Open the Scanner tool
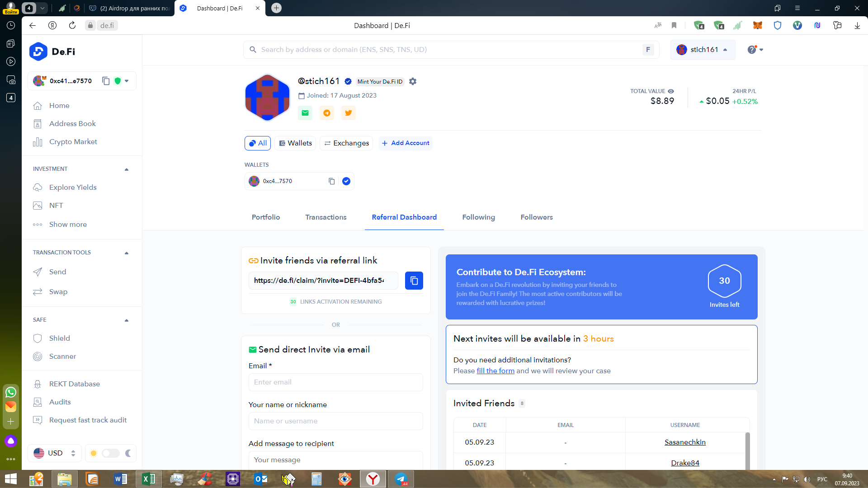This screenshot has height=488, width=868. point(62,357)
